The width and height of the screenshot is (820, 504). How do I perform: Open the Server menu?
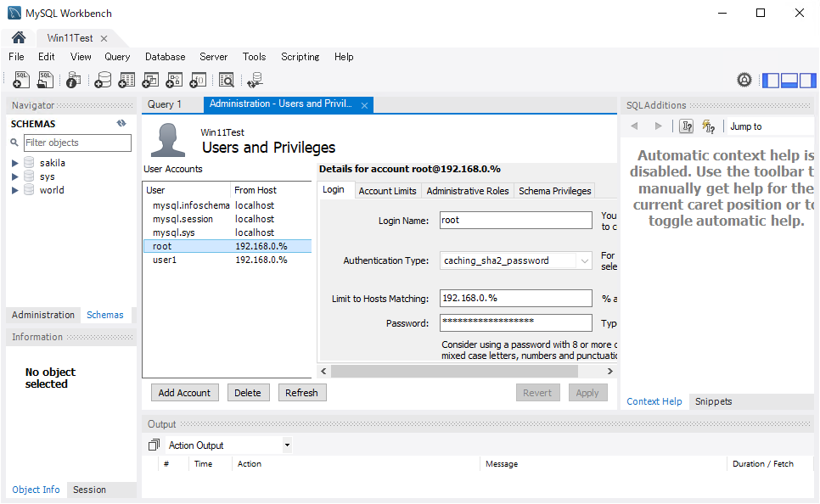[213, 57]
